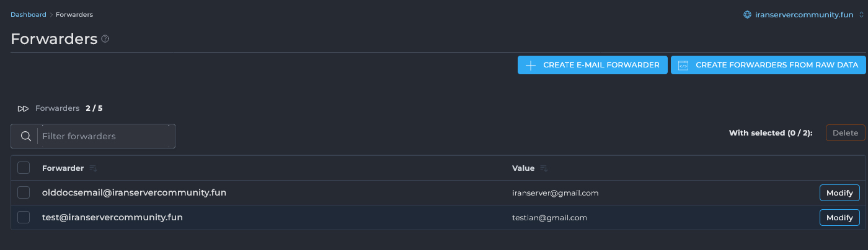This screenshot has height=250, width=868.
Task: Click the Value column header label
Action: (x=523, y=168)
